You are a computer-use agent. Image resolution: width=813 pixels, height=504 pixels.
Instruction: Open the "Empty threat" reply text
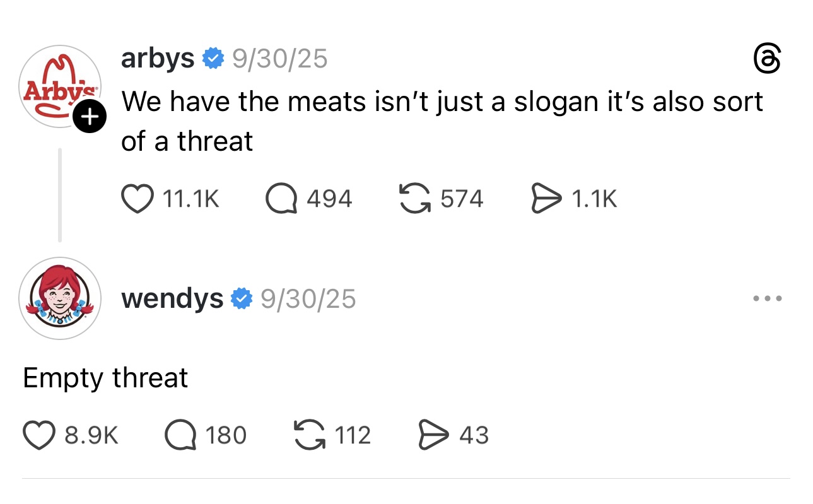coord(105,378)
